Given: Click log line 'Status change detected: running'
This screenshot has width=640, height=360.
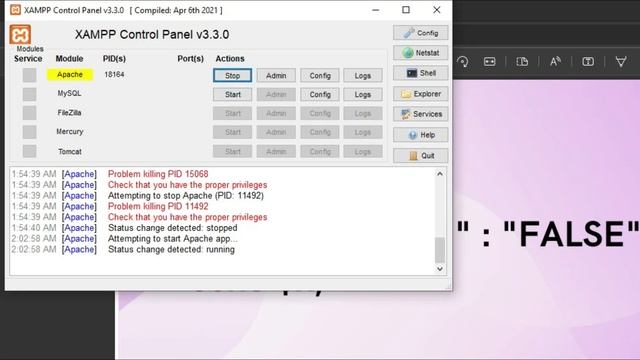Looking at the screenshot, I should (171, 249).
